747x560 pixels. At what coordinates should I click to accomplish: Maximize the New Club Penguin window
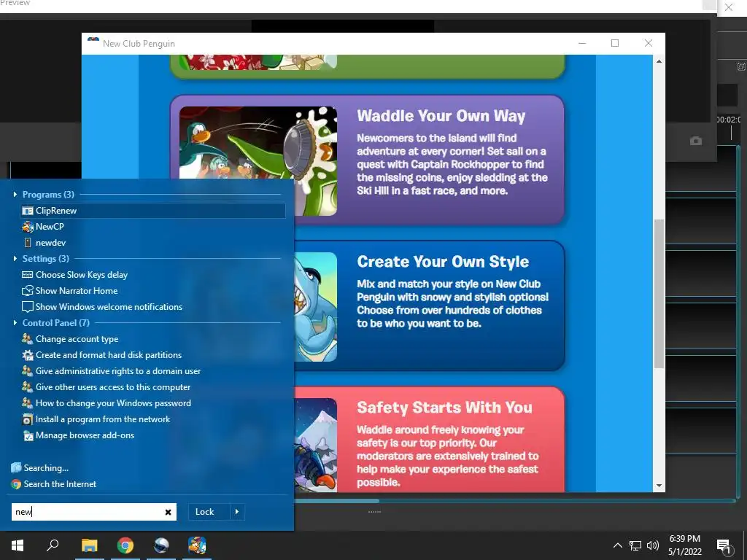click(615, 43)
